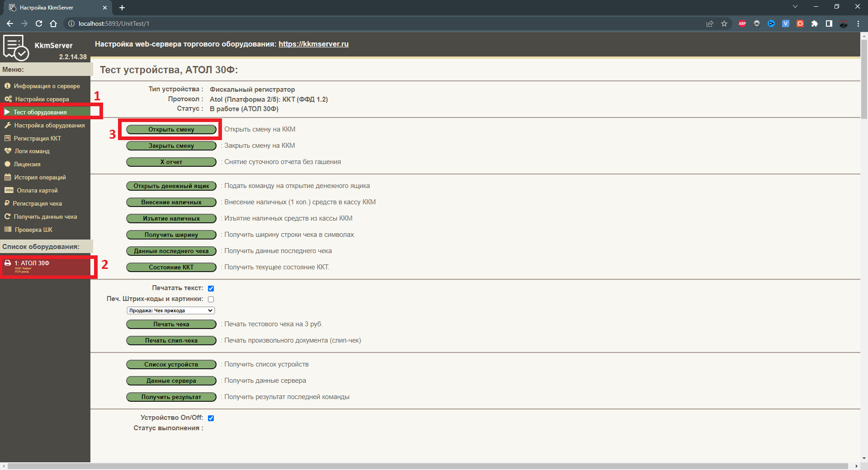Click the info icon beside 'Информация о сервере'
Screen dimensions: 868x470
(7, 86)
